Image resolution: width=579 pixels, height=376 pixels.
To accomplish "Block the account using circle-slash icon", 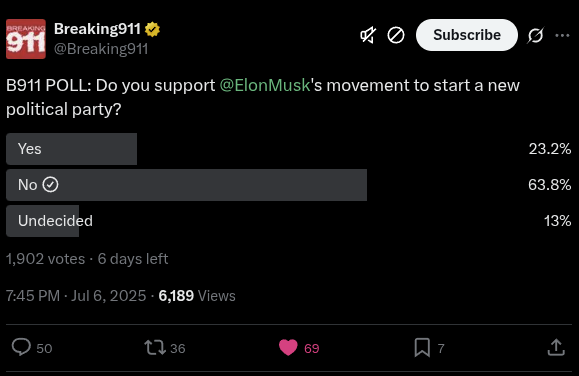I will [395, 35].
